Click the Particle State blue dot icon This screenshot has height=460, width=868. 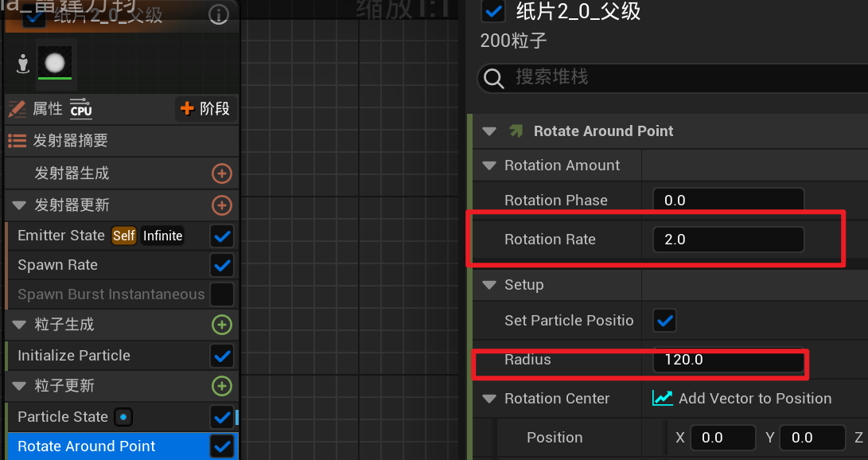coord(123,417)
